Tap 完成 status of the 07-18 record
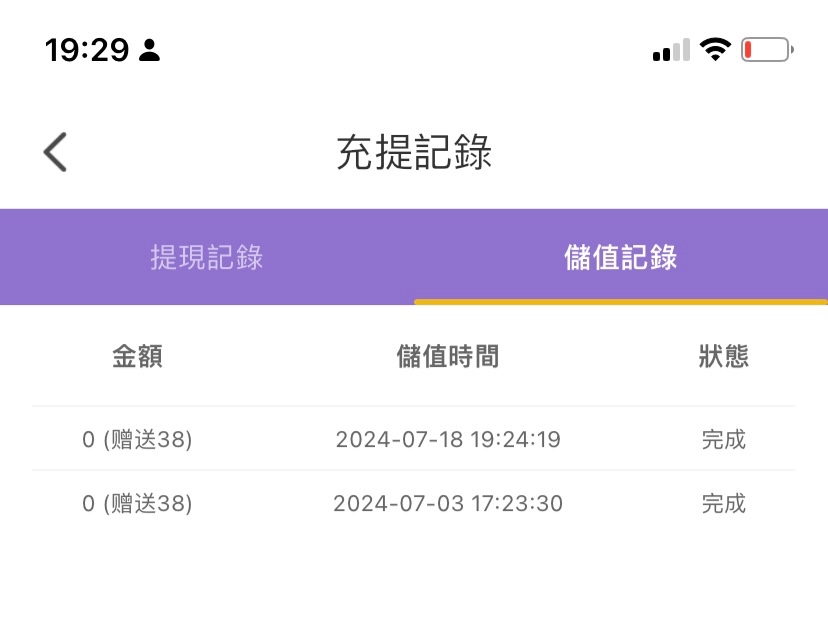Image resolution: width=828 pixels, height=642 pixels. 723,439
